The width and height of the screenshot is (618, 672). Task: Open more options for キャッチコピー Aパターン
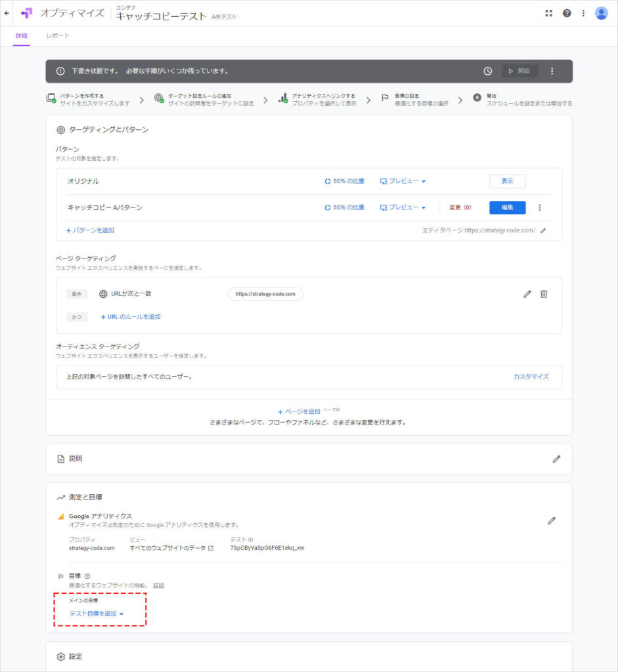[x=540, y=207]
